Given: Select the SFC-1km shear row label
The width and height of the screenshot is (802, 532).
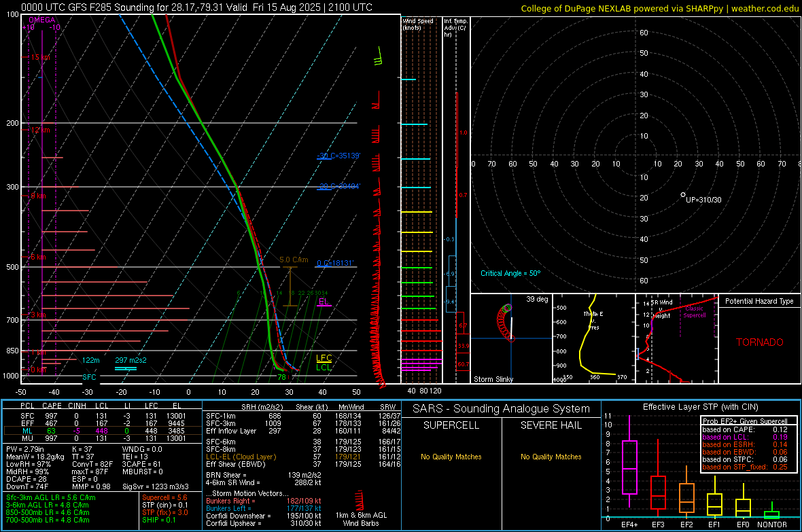Looking at the screenshot, I should tap(221, 416).
